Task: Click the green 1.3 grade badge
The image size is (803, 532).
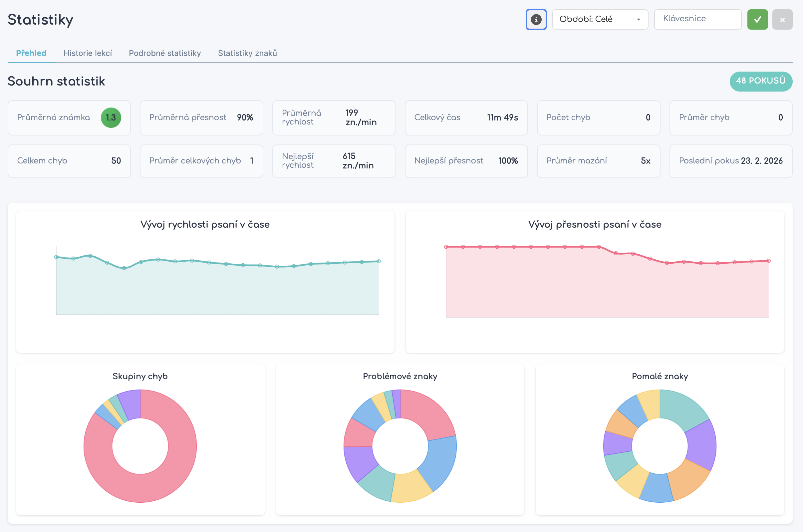Action: [111, 118]
